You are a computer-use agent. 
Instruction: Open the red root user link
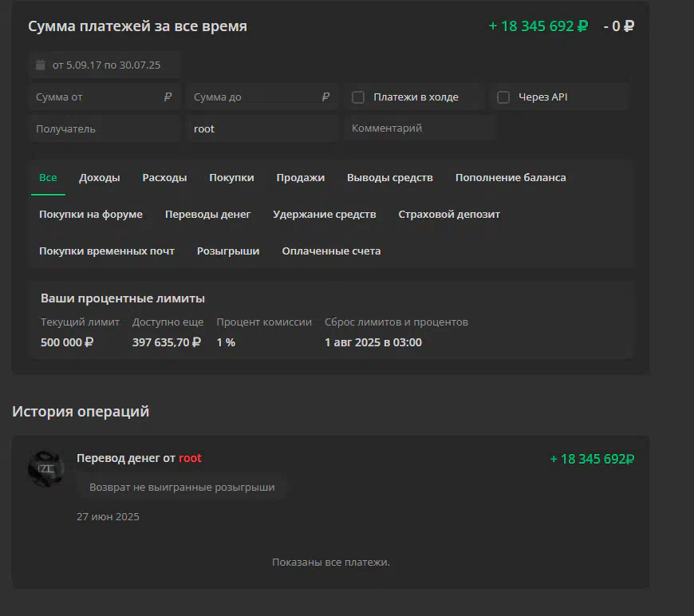click(190, 458)
